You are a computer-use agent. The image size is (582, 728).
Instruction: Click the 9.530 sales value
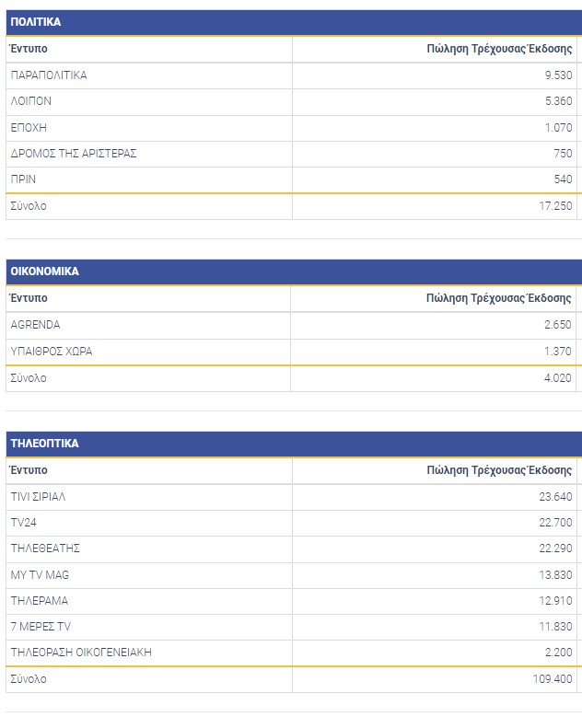point(558,75)
